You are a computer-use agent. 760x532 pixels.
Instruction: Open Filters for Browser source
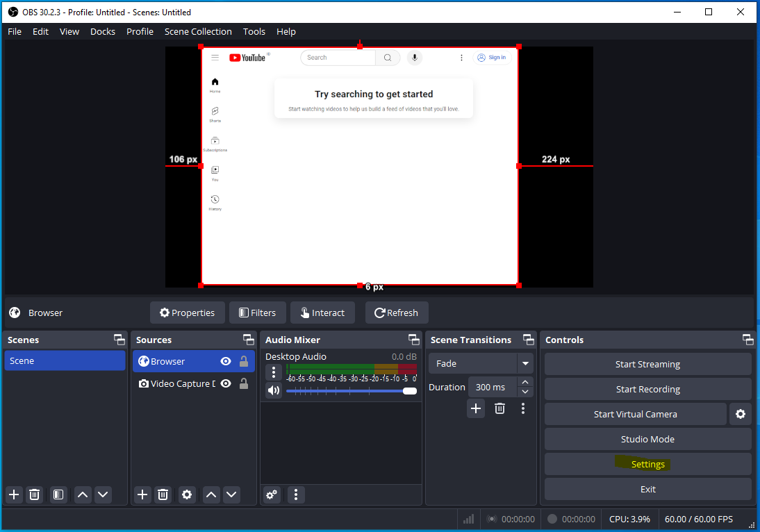coord(257,313)
